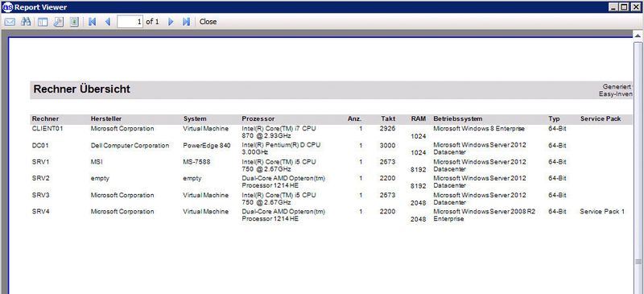The width and height of the screenshot is (644, 294).
Task: Click CLIENT01's 64-Bit type cell
Action: pos(557,129)
